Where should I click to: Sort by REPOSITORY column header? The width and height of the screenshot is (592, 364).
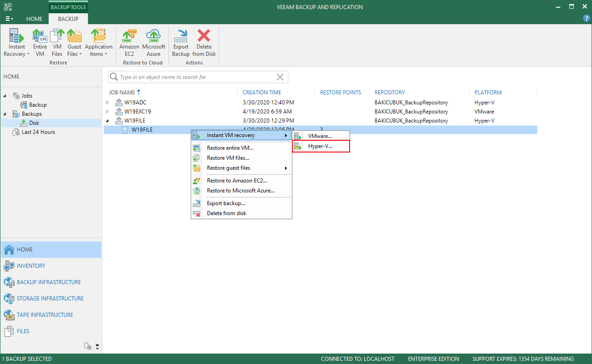click(x=390, y=92)
